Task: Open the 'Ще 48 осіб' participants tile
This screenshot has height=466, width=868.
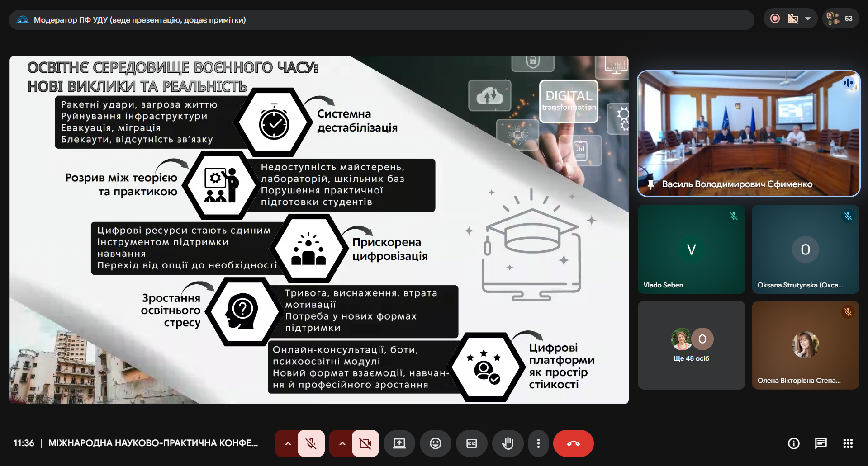Action: (x=691, y=345)
